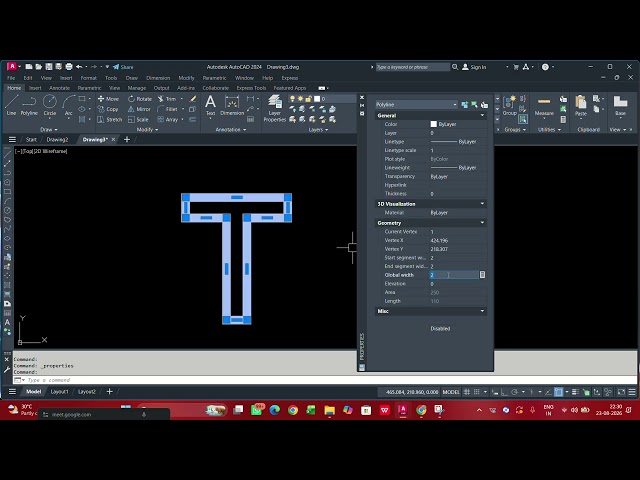This screenshot has width=640, height=480.
Task: Add a new drawing tab with the plus button
Action: click(x=127, y=140)
